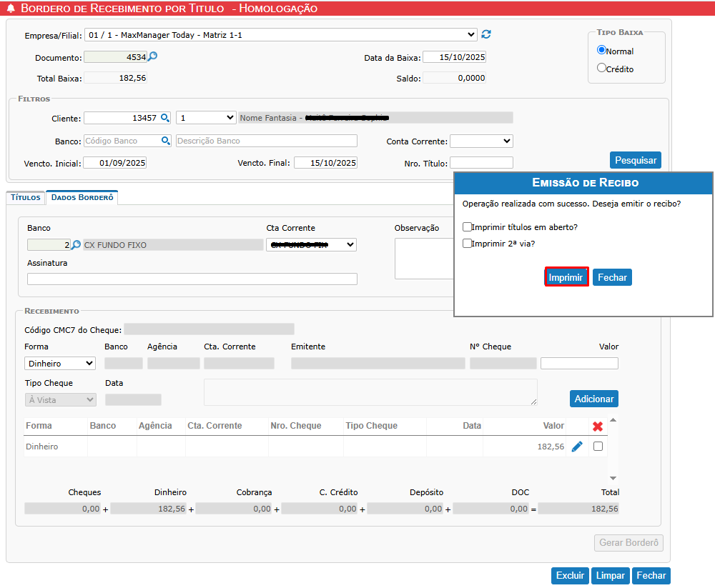
Task: Open the Documento search magnifier
Action: click(152, 56)
